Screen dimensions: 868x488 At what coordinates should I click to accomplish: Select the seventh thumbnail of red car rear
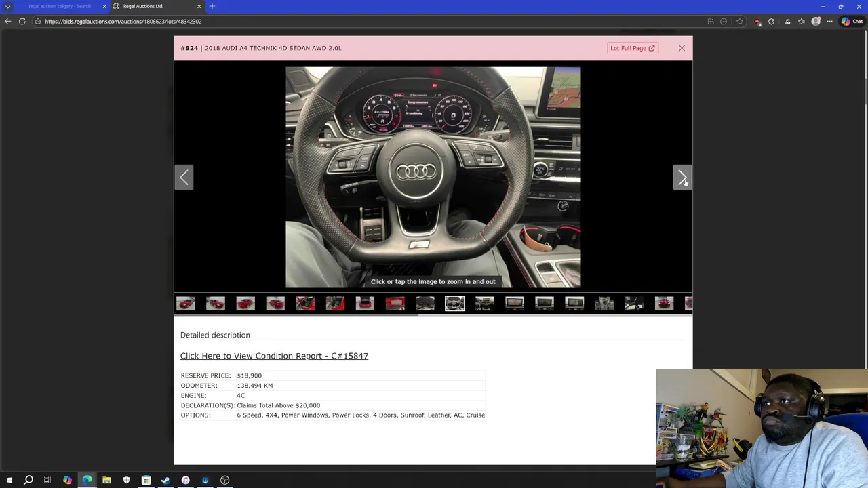365,304
